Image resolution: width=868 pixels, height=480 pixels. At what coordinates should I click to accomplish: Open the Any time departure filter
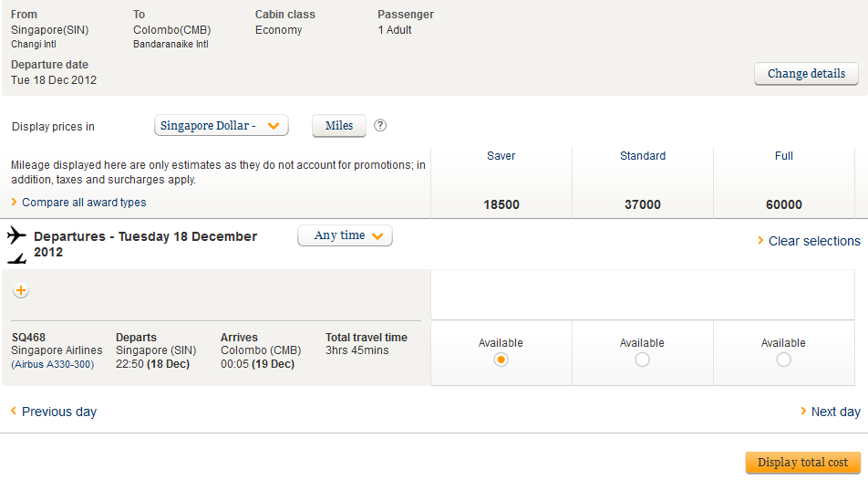pyautogui.click(x=345, y=235)
